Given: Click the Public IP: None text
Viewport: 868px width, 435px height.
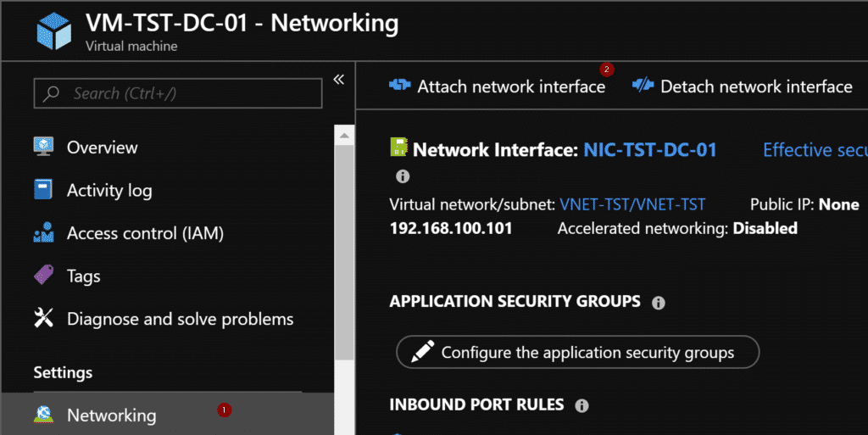Looking at the screenshot, I should point(804,204).
